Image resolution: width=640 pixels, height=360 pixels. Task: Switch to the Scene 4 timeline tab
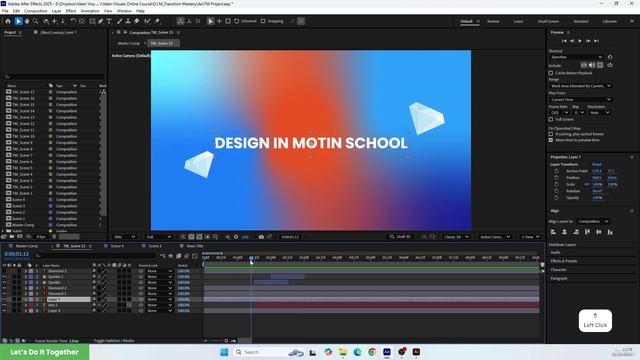(117, 246)
